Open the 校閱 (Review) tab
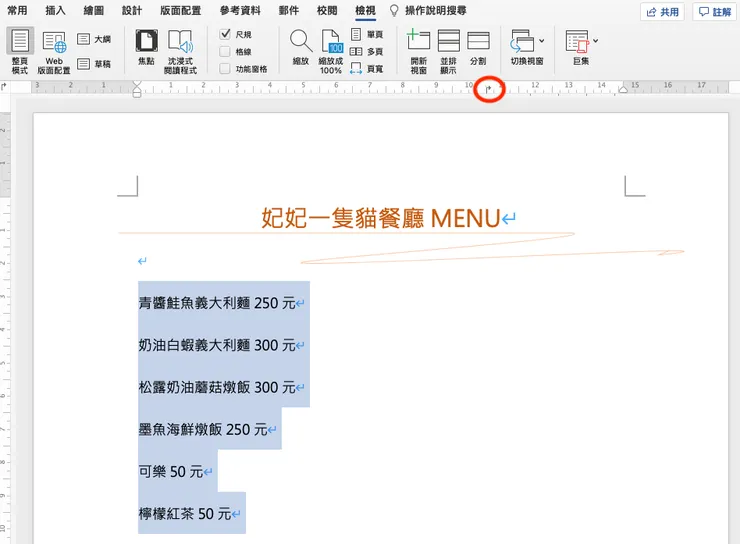This screenshot has width=740, height=544. pyautogui.click(x=327, y=10)
